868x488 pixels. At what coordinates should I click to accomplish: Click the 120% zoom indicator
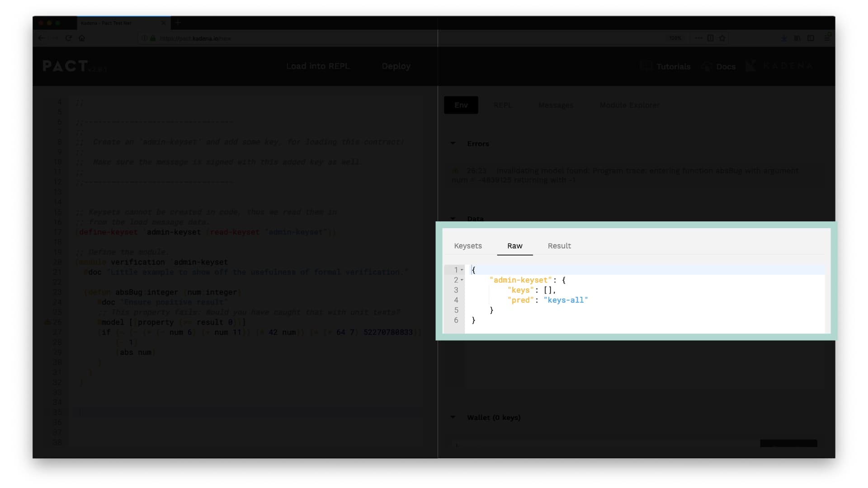pyautogui.click(x=675, y=38)
